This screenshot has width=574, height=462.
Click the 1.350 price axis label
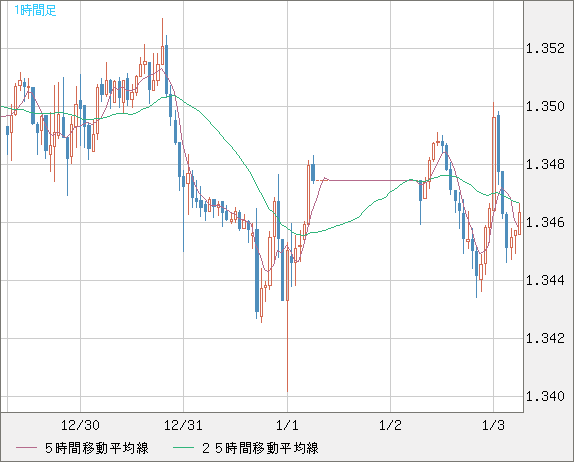545,107
